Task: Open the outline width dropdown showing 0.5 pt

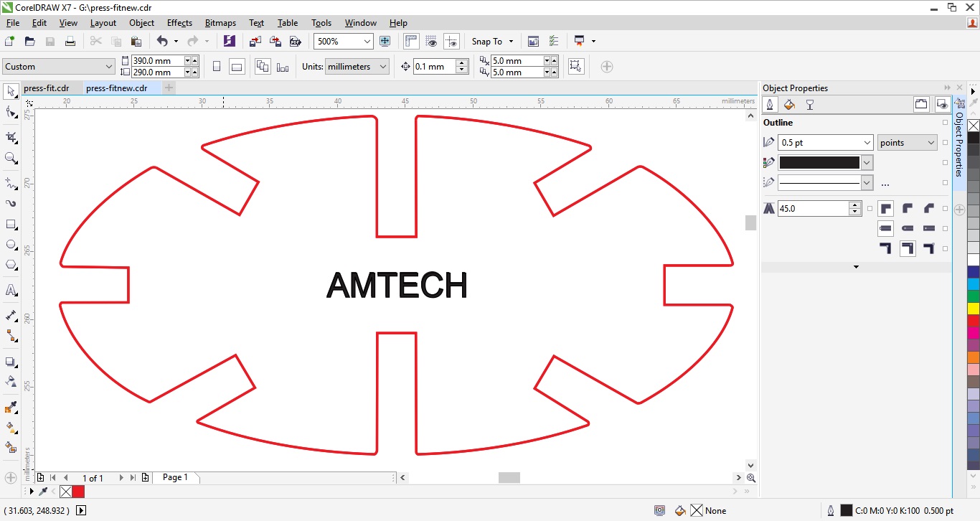Action: (x=867, y=143)
